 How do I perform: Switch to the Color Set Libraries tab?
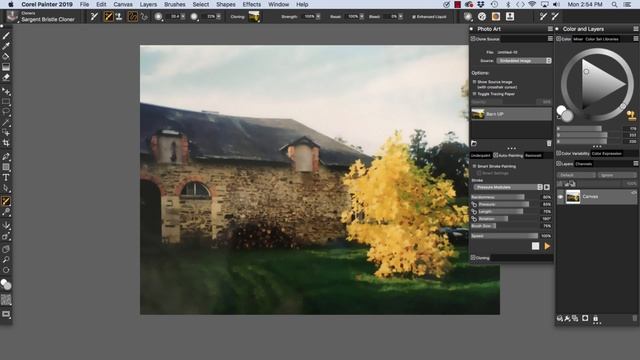[602, 39]
